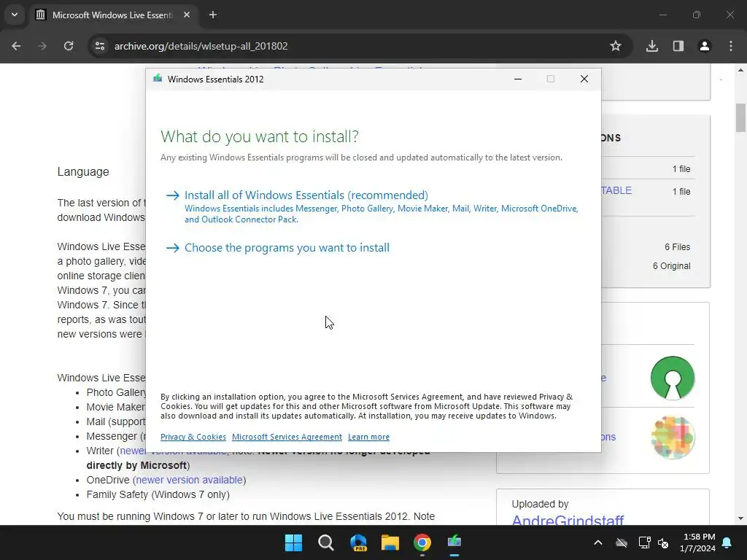Click the 'Family Safety (Windows 7 only)' list item
This screenshot has height=560, width=747.
[158, 495]
